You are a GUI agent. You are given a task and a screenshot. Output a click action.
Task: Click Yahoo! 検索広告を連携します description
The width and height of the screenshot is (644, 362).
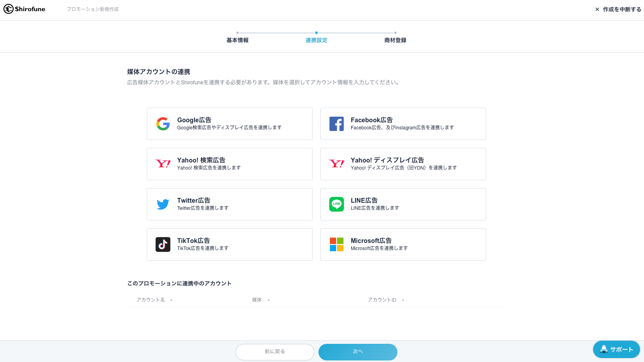209,168
